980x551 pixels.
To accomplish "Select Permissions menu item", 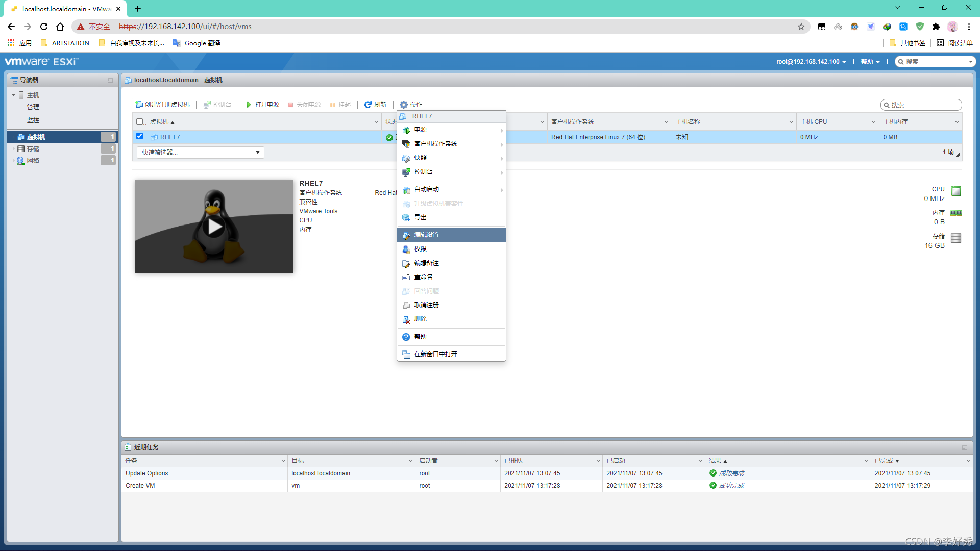I will (451, 249).
